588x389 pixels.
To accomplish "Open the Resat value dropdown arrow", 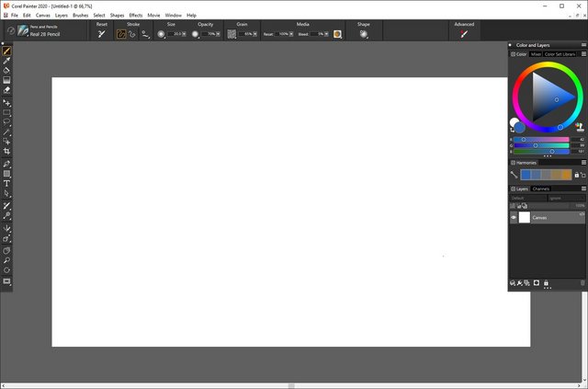I will tap(291, 34).
